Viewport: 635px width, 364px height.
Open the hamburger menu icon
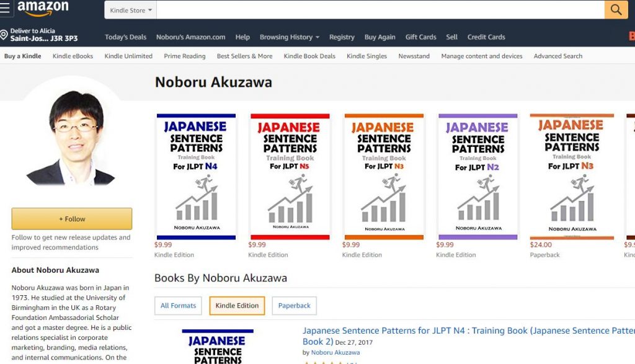tap(6, 9)
